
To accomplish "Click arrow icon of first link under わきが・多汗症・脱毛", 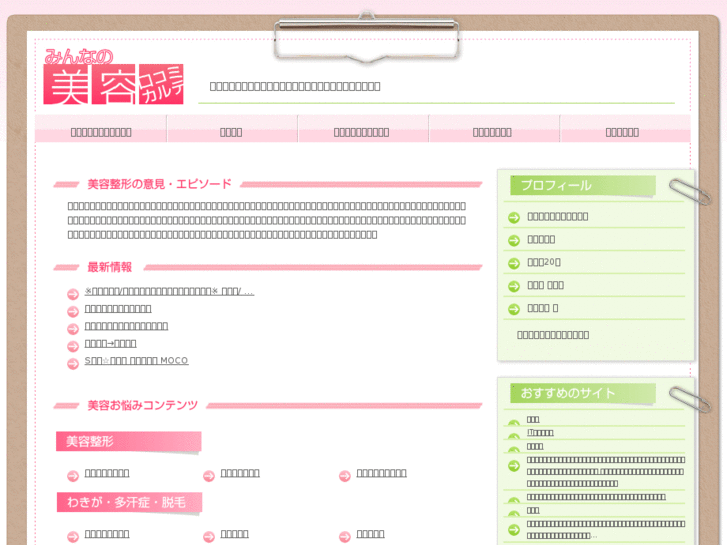I will [x=73, y=537].
